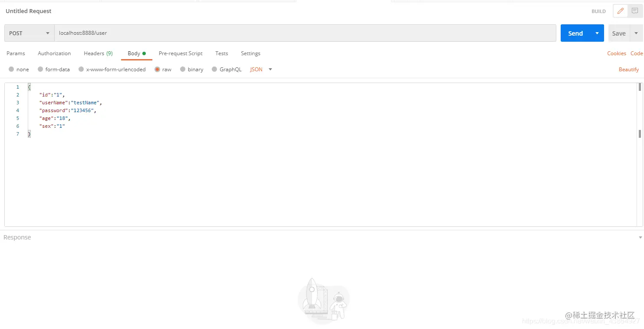Click the Save button
This screenshot has height=329, width=644.
point(619,33)
